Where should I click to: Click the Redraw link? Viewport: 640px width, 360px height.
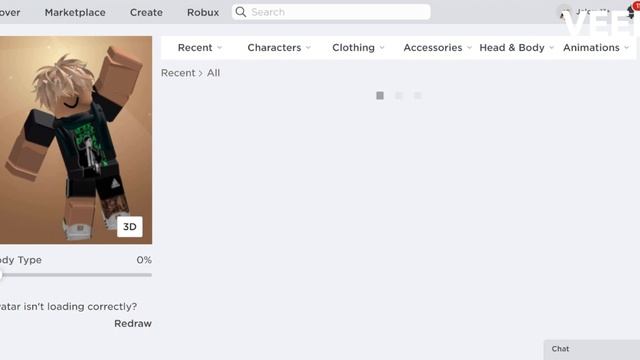[133, 323]
